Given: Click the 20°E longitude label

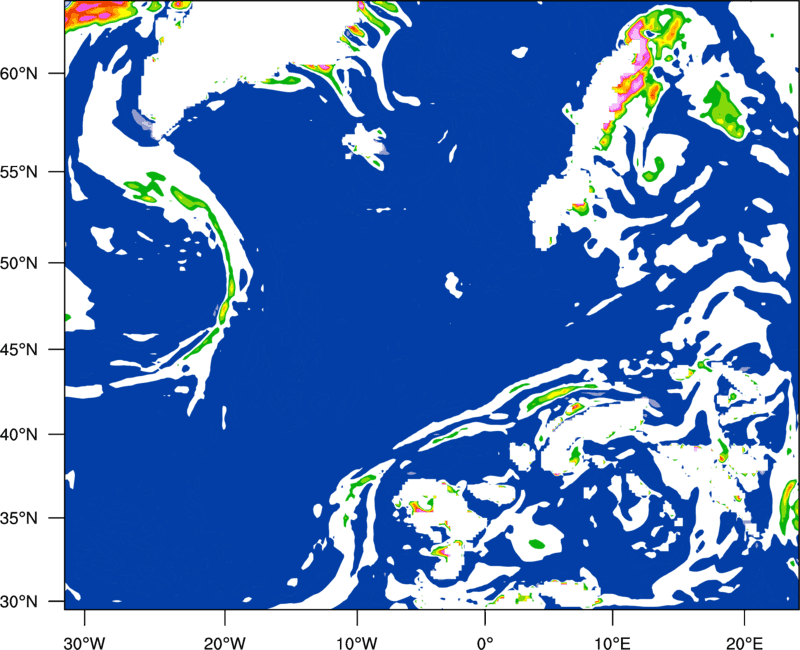Looking at the screenshot, I should click(744, 643).
